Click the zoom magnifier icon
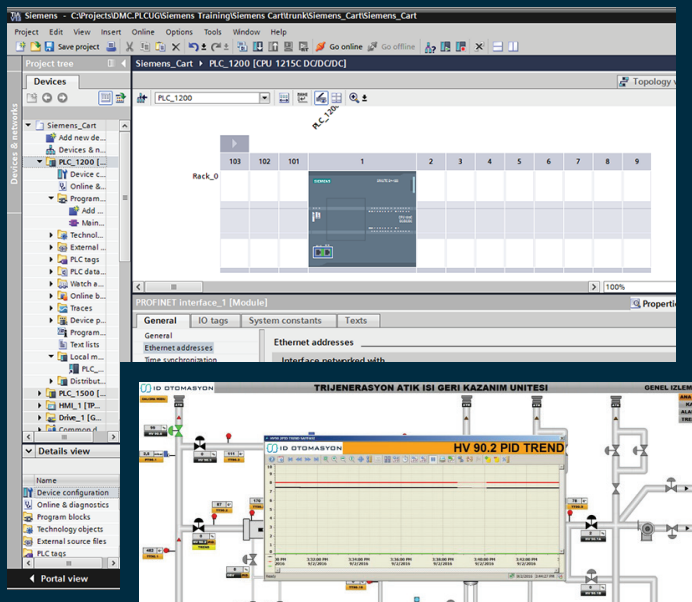Image resolution: width=692 pixels, height=602 pixels. click(354, 98)
